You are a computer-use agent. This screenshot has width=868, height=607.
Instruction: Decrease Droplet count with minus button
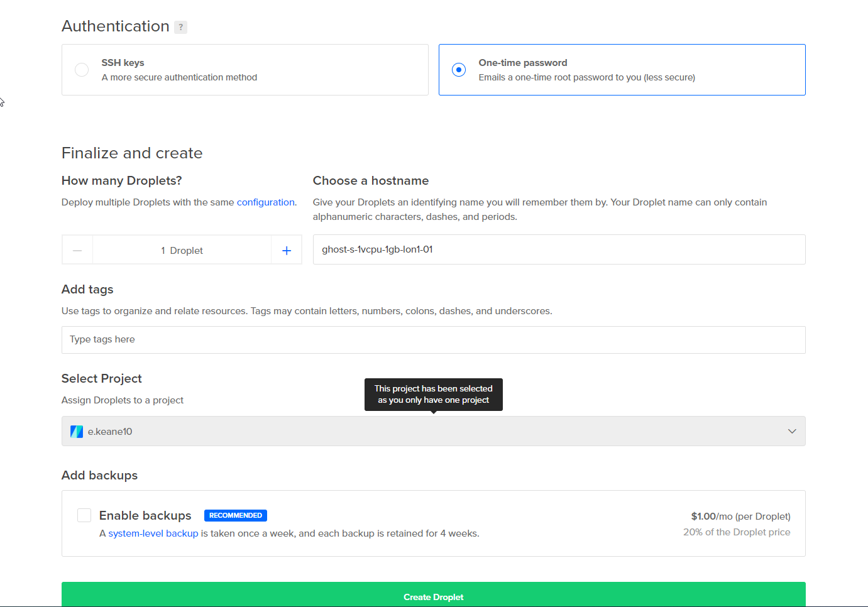[x=77, y=250]
